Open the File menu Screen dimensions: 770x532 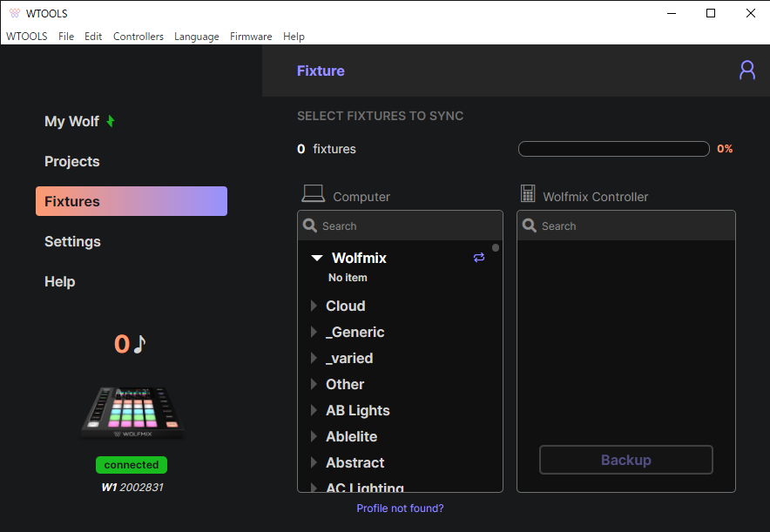[66, 37]
